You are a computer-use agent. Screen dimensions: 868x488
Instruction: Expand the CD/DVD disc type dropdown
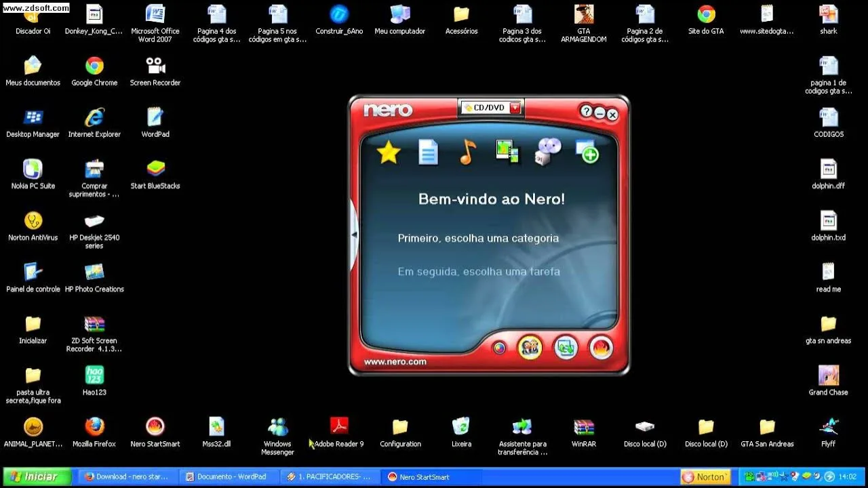[515, 108]
